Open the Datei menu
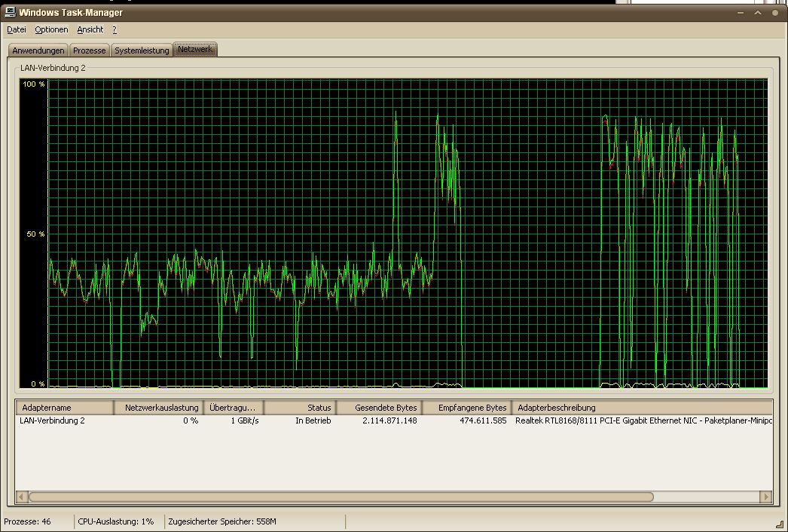The height and width of the screenshot is (532, 788). [x=16, y=29]
